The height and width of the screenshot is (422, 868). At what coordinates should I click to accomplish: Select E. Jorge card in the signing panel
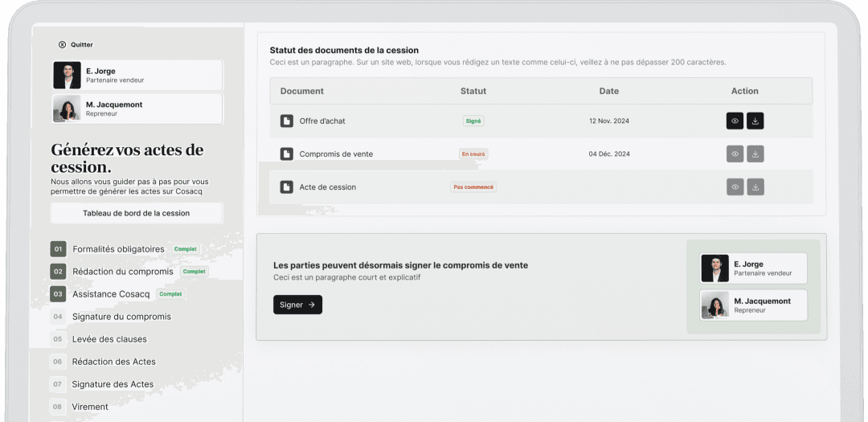[x=753, y=268]
